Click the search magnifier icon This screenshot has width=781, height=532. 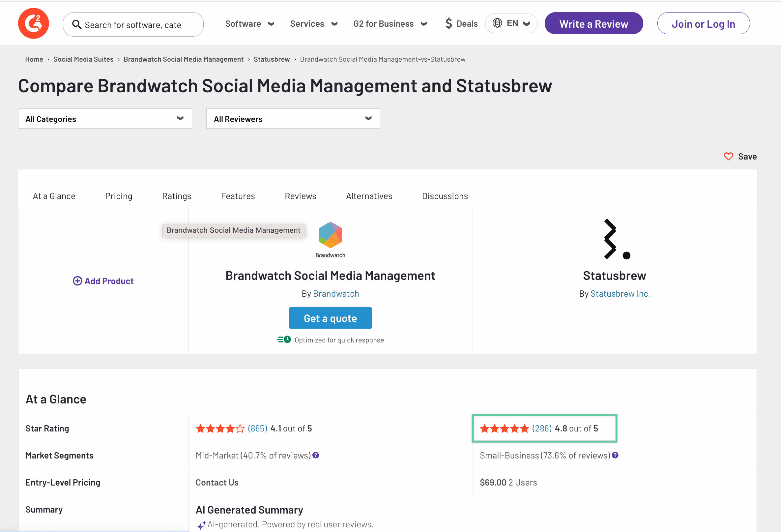tap(77, 24)
